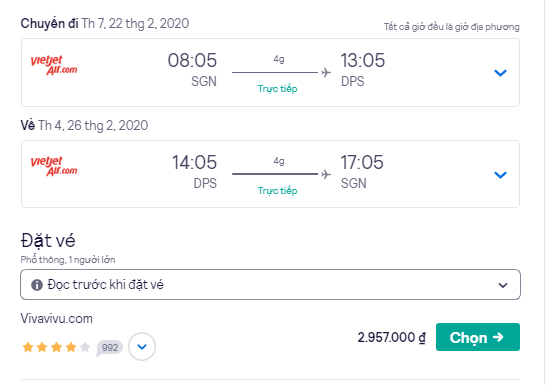Click the Vivavivu.com provider name
559x385 pixels.
pyautogui.click(x=57, y=318)
